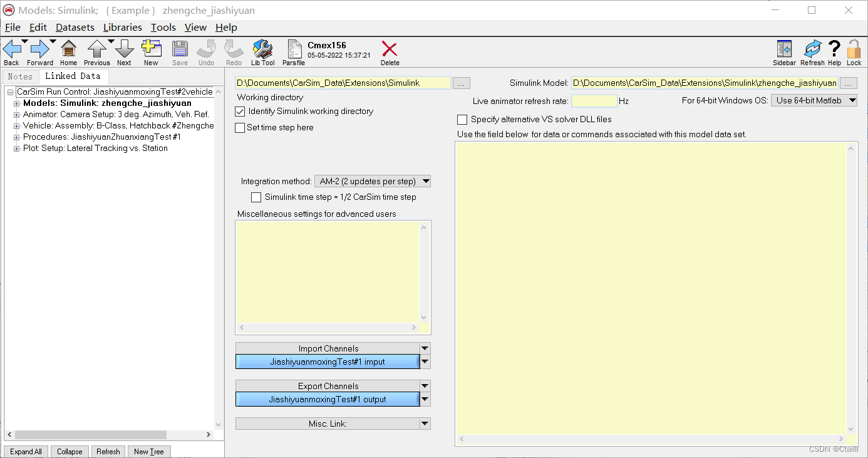Expand Procedures: JiashiyuanZhuanxiangTest tree node
Viewport: 868px width, 458px height.
click(x=17, y=137)
